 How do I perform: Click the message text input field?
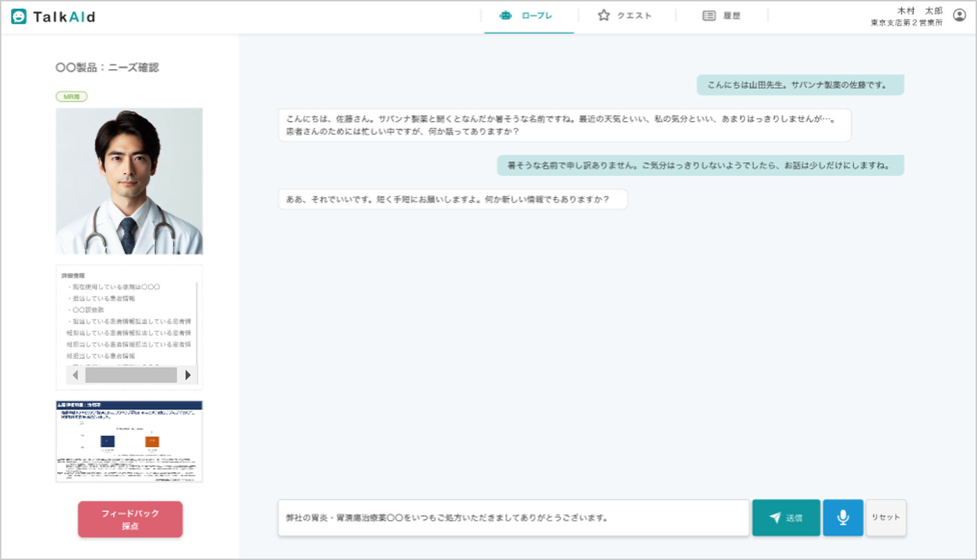click(x=513, y=518)
